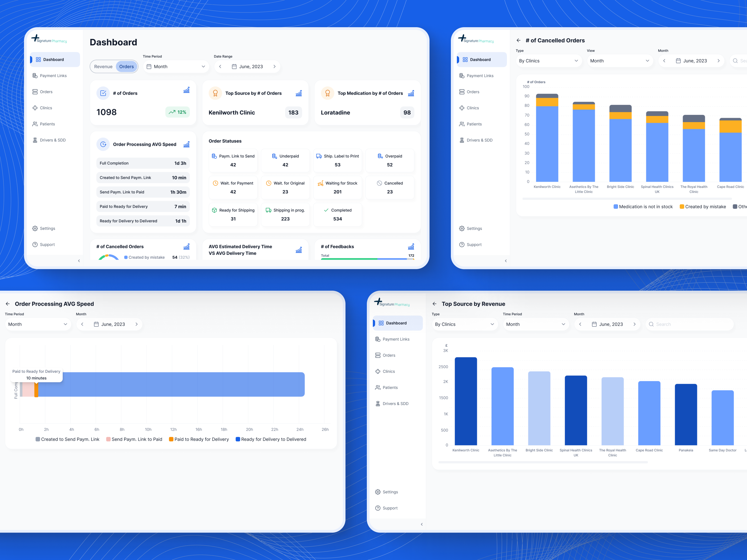Toggle the 'Medication is not in stock' legend item
This screenshot has height=560, width=747.
pos(643,206)
